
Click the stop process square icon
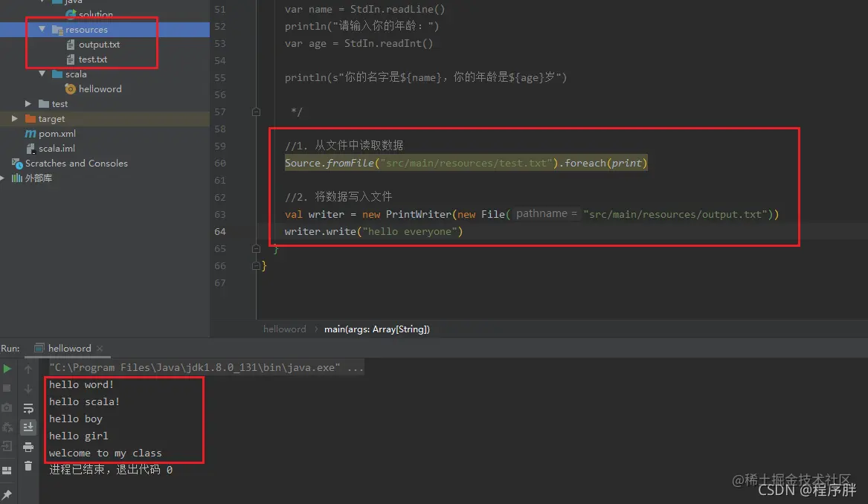tap(7, 388)
